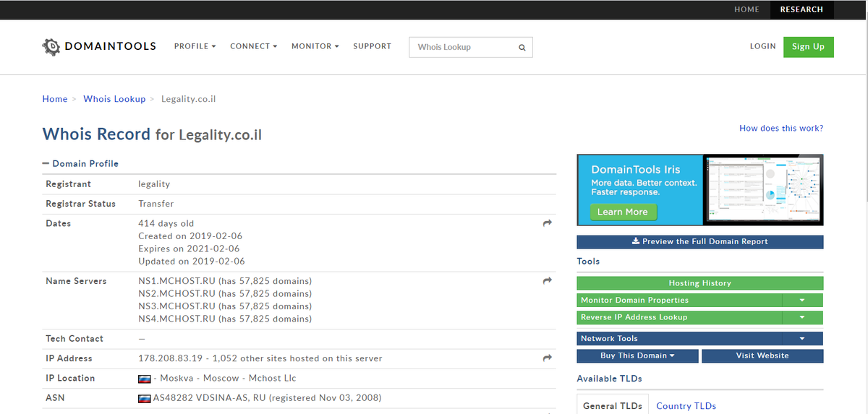Click share arrow in Dates row
The height and width of the screenshot is (414, 868).
click(548, 224)
